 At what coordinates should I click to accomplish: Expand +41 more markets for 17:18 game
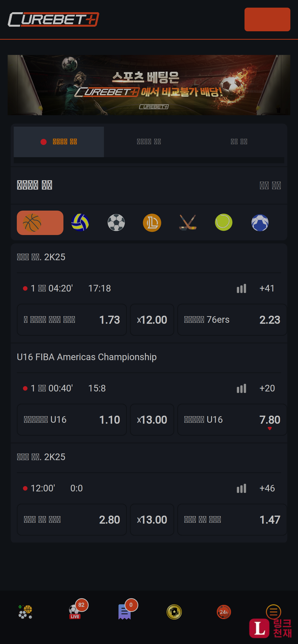(267, 288)
